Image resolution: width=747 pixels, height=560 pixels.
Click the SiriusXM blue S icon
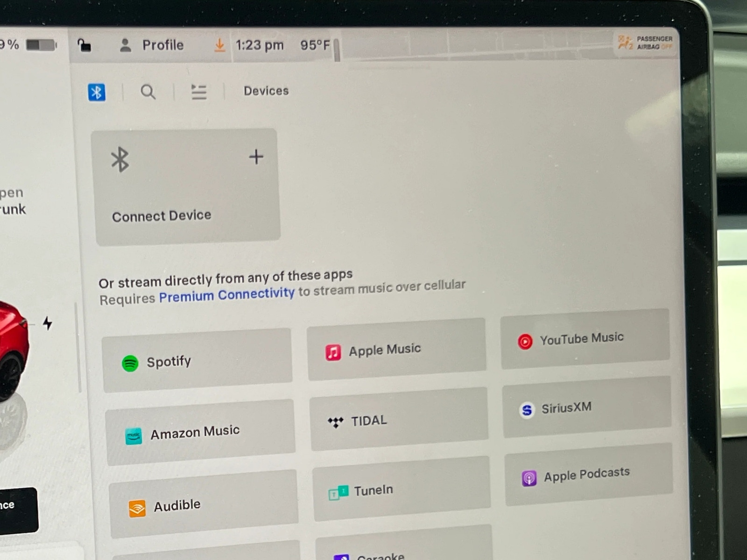pyautogui.click(x=527, y=410)
